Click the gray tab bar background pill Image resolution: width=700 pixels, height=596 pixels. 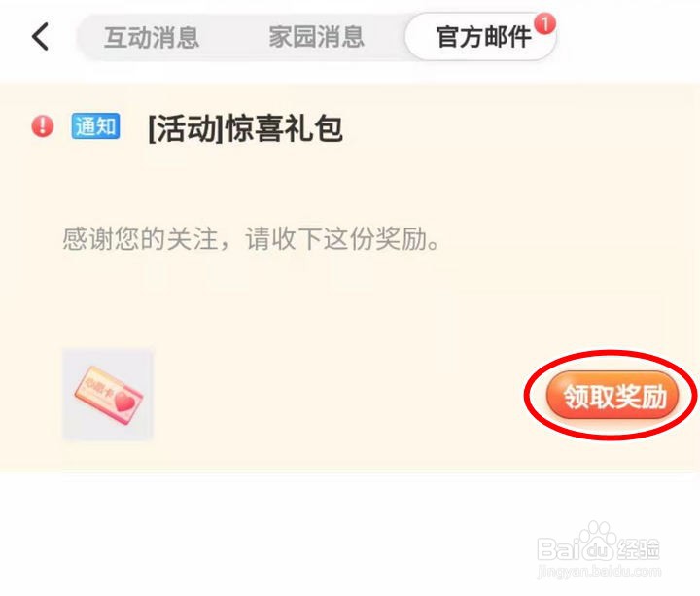(241, 37)
